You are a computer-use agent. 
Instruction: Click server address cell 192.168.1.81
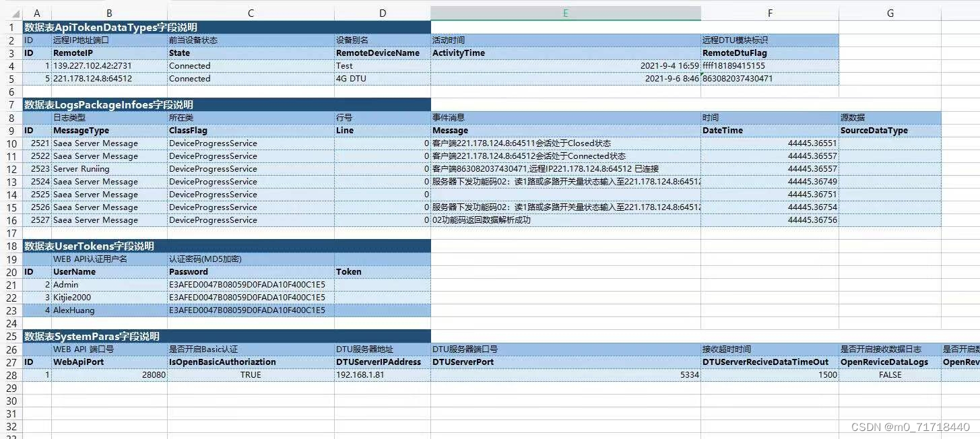(383, 375)
